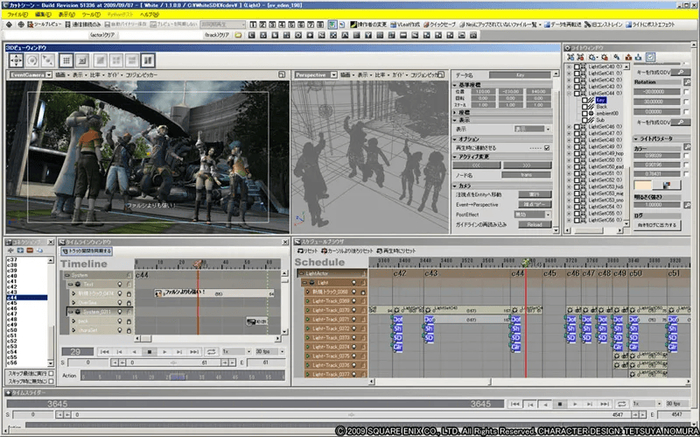Click the pan/move camera icon in 3D view
The width and height of the screenshot is (700, 437).
coord(16,60)
